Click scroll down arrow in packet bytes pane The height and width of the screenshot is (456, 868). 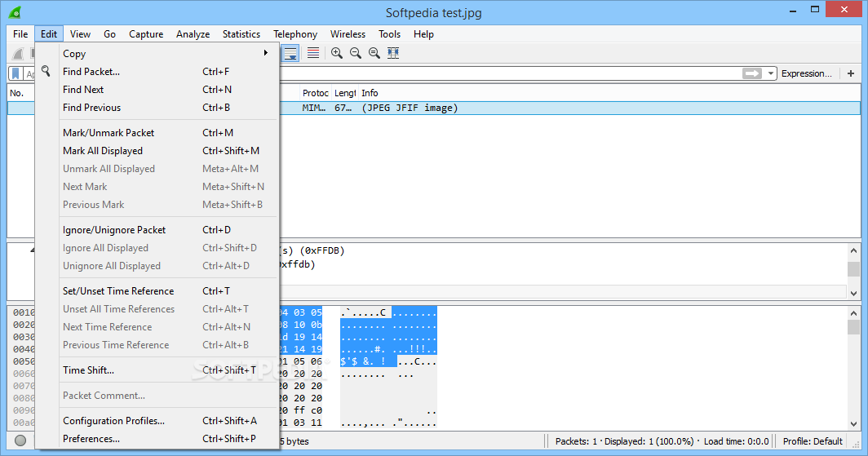click(853, 424)
